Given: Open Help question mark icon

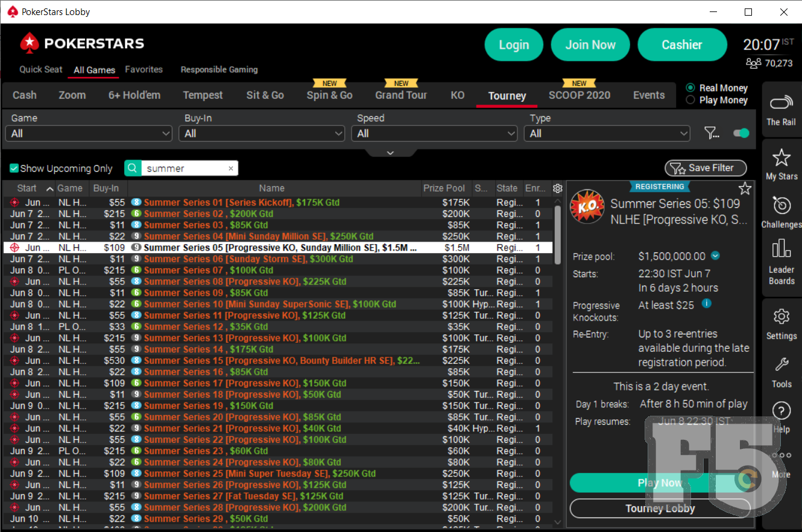Looking at the screenshot, I should click(x=781, y=411).
